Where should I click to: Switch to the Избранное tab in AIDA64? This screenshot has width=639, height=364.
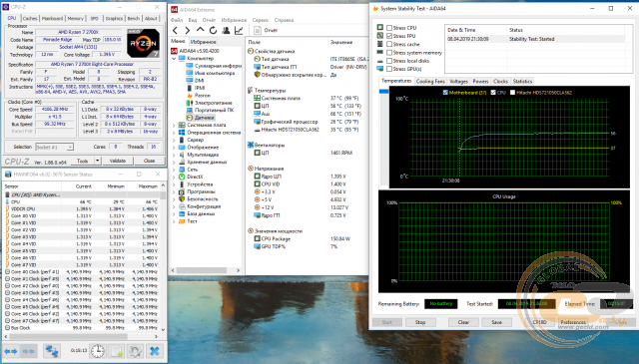203,42
